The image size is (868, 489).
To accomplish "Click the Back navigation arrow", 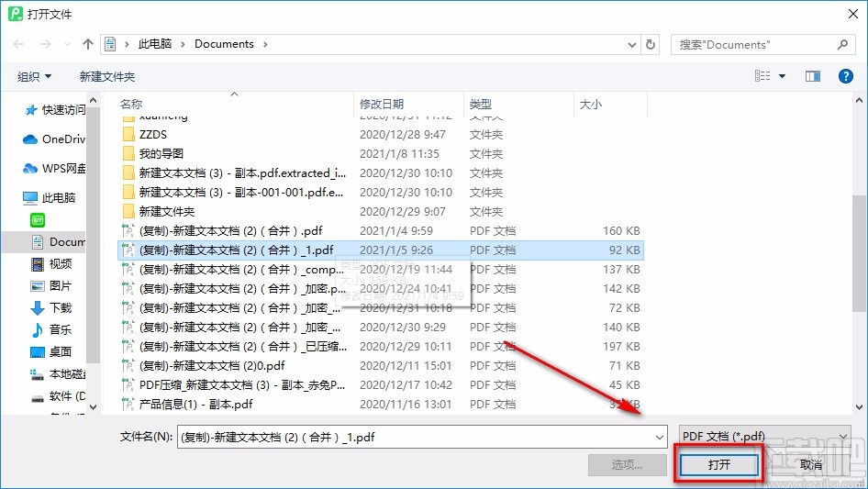I will (18, 44).
